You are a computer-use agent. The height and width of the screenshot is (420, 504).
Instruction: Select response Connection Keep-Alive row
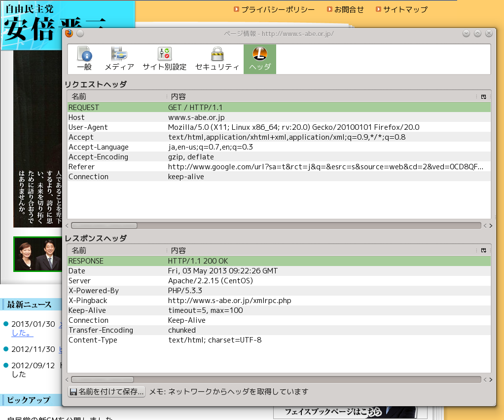point(279,320)
